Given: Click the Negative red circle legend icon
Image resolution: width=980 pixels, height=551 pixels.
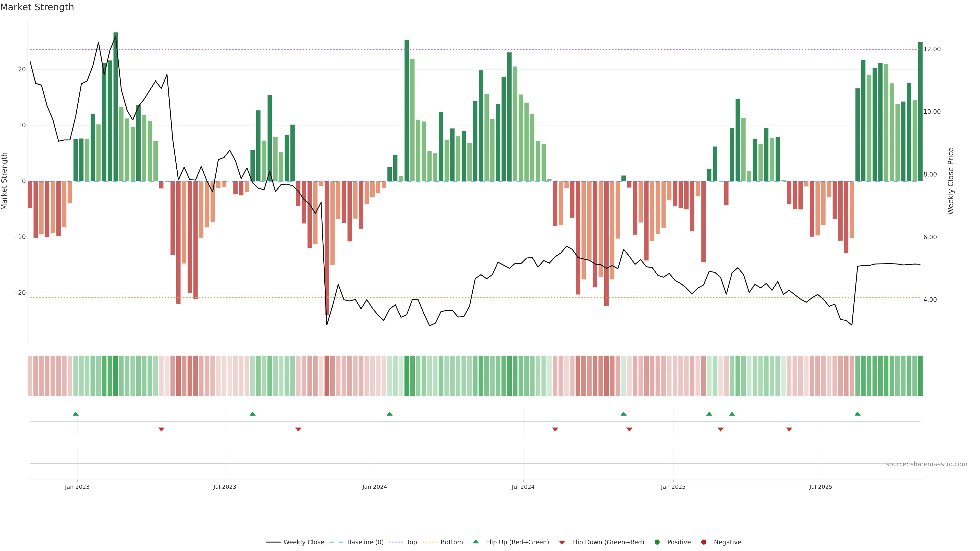Looking at the screenshot, I should tap(703, 542).
